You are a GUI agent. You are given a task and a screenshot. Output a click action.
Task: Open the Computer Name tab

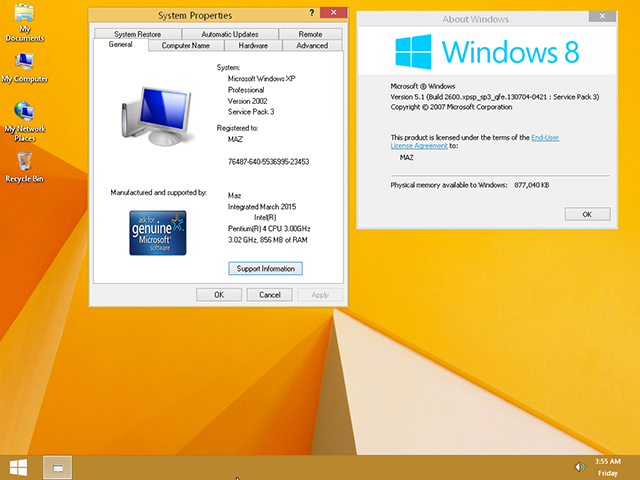tap(186, 45)
